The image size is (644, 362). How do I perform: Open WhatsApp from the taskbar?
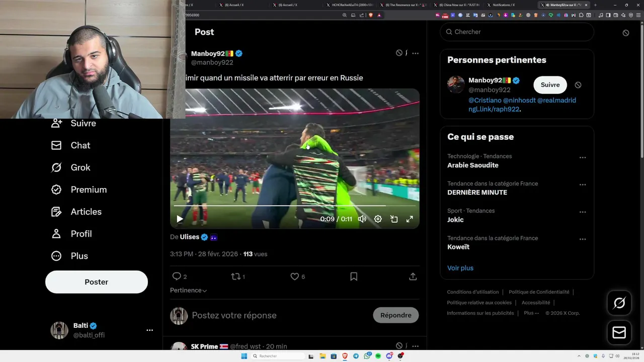coord(367,356)
